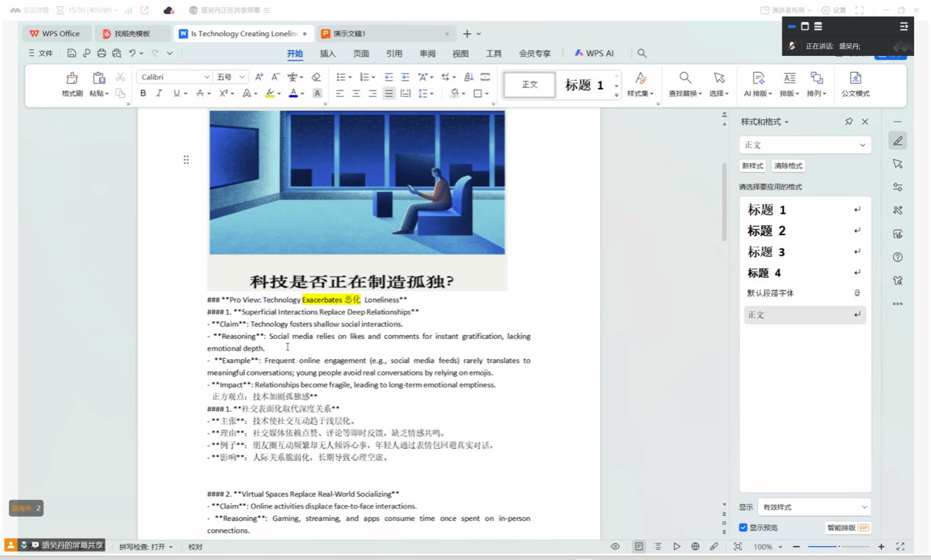This screenshot has height=560, width=931.
Task: Click the search magnifier beside WPS AI
Action: 642,53
